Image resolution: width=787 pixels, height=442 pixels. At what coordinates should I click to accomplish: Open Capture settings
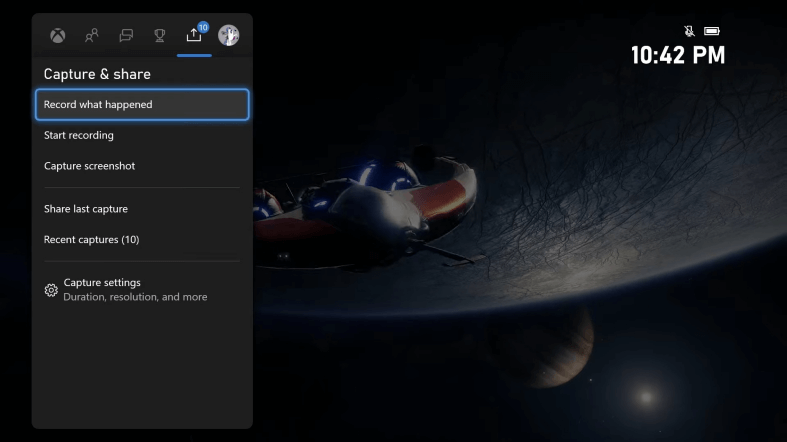[142, 289]
